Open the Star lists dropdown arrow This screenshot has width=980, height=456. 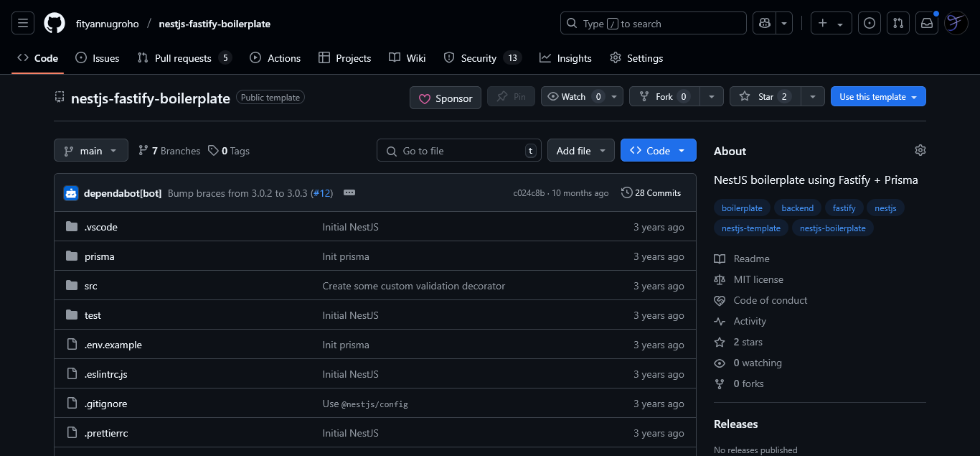(x=812, y=96)
